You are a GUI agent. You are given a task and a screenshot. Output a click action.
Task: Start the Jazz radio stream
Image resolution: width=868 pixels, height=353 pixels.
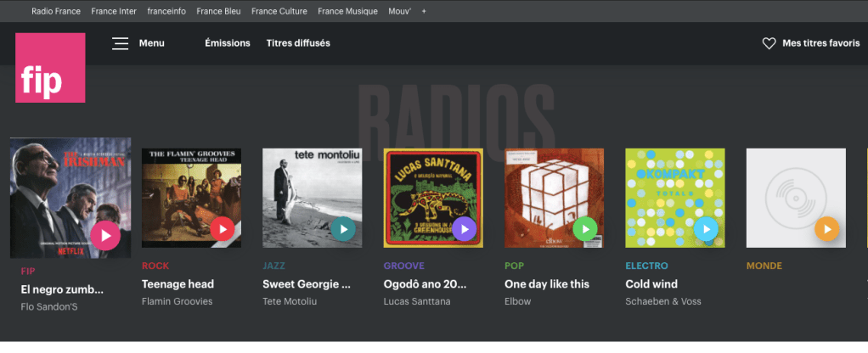point(342,228)
